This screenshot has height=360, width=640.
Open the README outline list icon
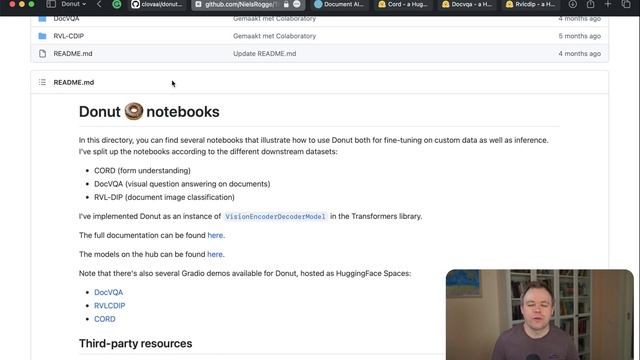(x=42, y=82)
